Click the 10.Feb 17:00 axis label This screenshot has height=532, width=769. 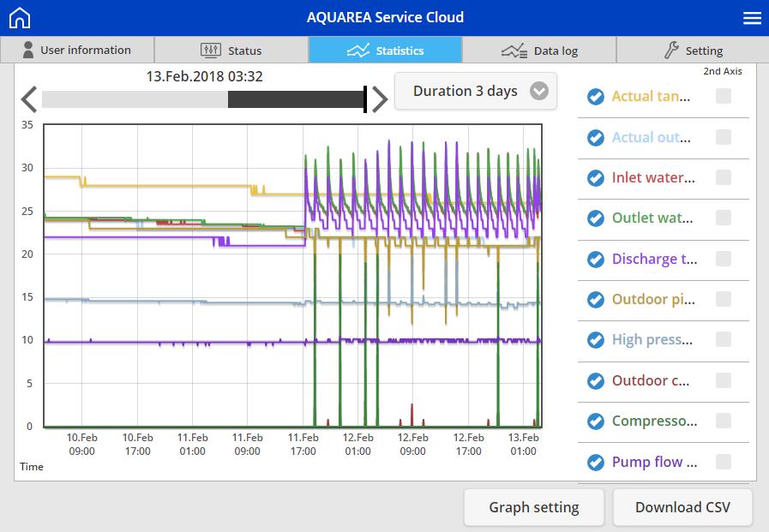pyautogui.click(x=137, y=445)
